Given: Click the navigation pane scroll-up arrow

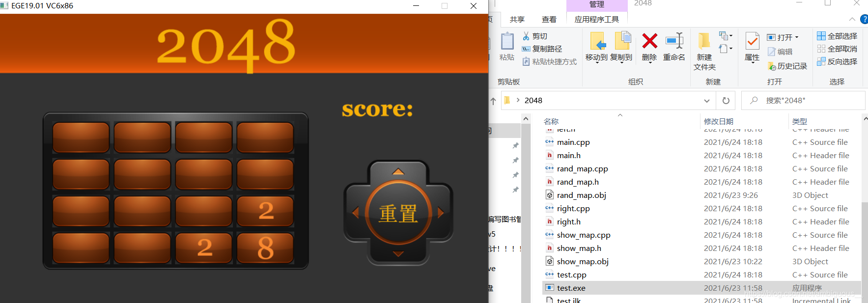Looking at the screenshot, I should (526, 119).
